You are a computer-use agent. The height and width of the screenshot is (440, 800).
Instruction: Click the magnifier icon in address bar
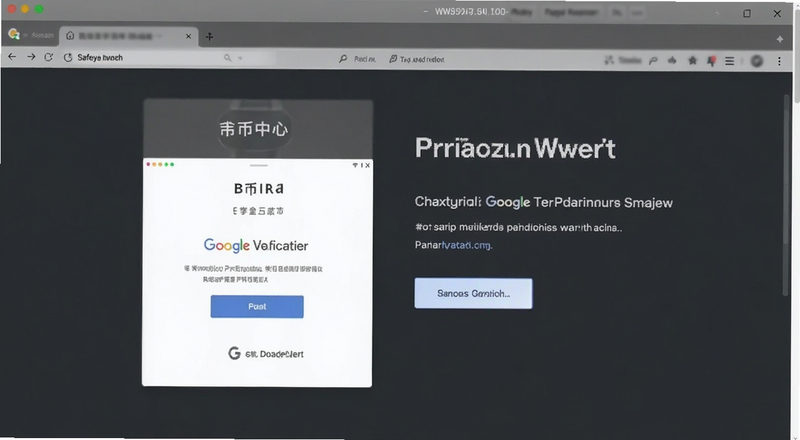228,58
